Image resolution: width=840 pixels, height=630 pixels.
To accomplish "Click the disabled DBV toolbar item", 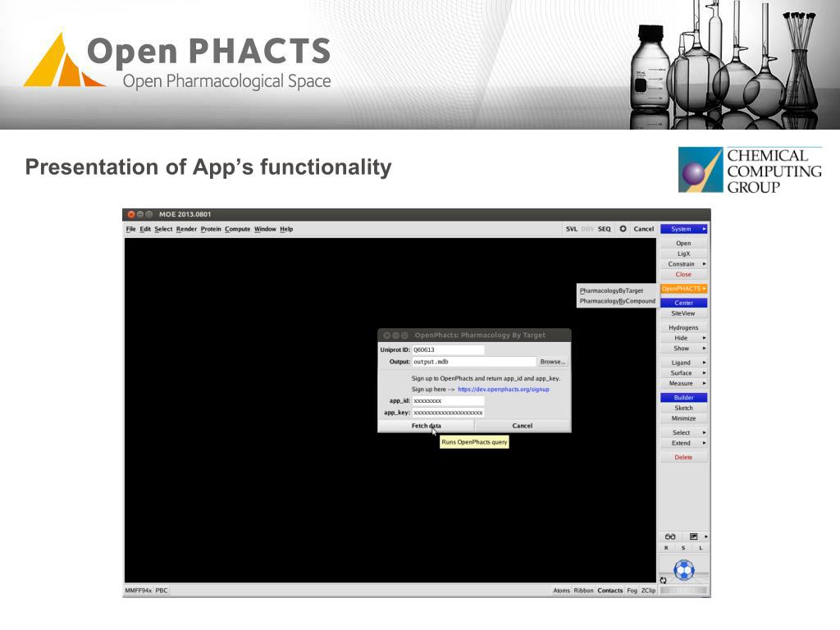I will (x=587, y=229).
